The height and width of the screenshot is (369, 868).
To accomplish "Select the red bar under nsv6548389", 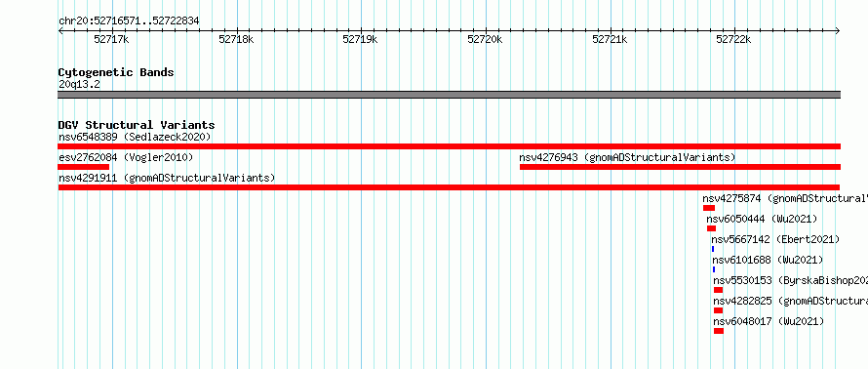I will [449, 146].
